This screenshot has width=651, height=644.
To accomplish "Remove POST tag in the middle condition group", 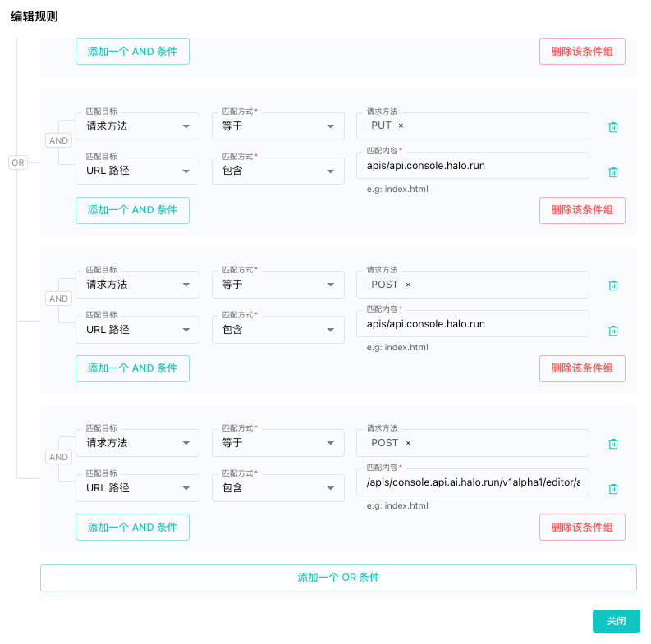I will (x=408, y=285).
